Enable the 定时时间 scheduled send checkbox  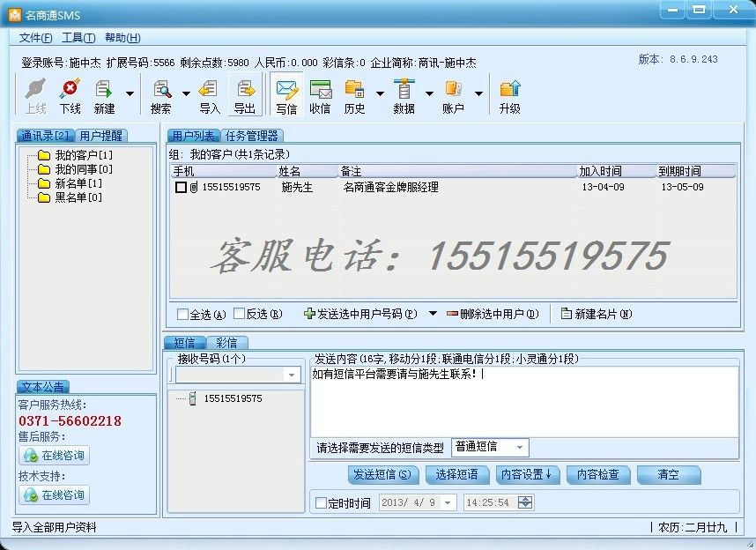(x=321, y=502)
